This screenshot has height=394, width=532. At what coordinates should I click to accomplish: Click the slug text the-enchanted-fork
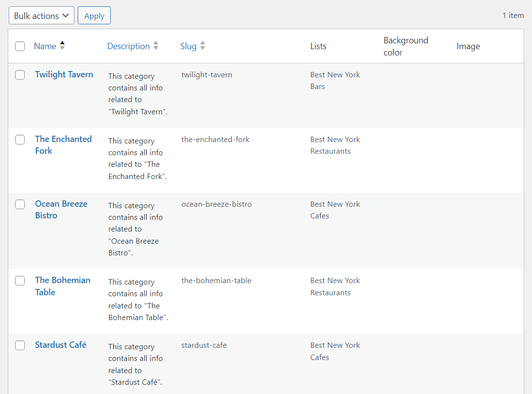tap(215, 140)
